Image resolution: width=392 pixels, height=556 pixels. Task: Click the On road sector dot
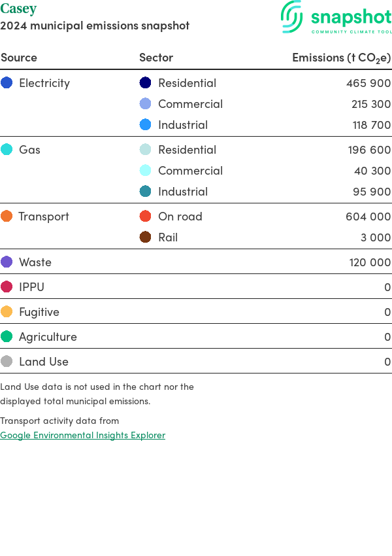pos(146,217)
